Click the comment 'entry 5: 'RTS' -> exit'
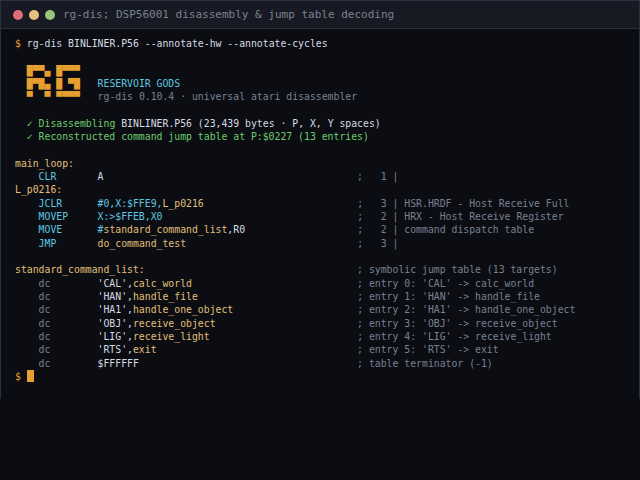 pyautogui.click(x=433, y=349)
